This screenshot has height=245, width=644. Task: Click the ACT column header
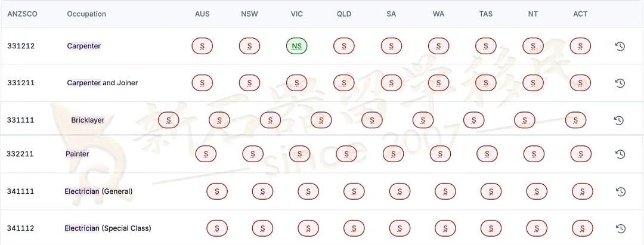click(x=580, y=14)
